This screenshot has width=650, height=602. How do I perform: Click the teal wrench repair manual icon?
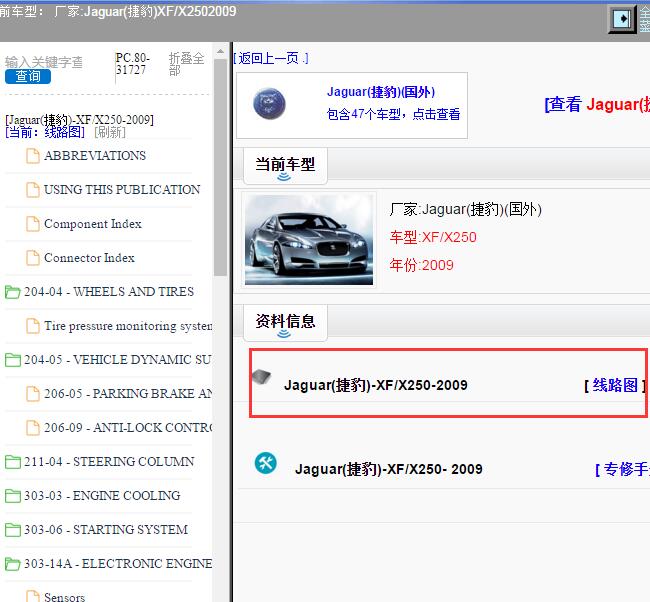tap(266, 463)
